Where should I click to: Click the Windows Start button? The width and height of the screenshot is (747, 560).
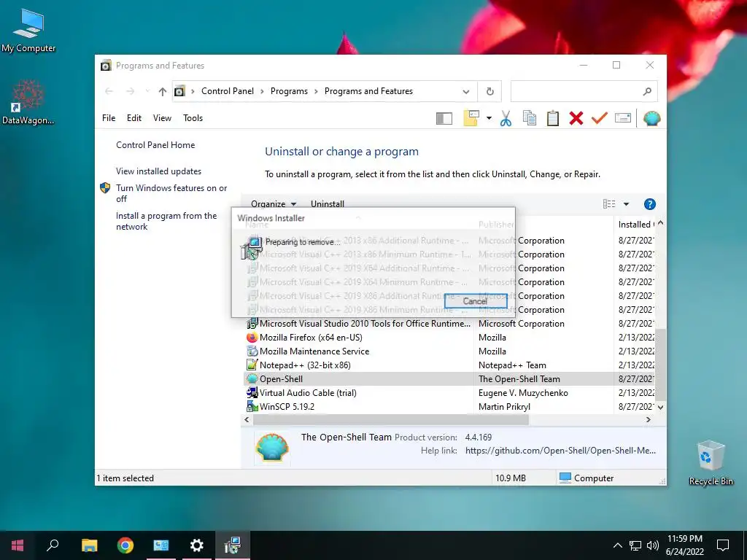coord(18,545)
